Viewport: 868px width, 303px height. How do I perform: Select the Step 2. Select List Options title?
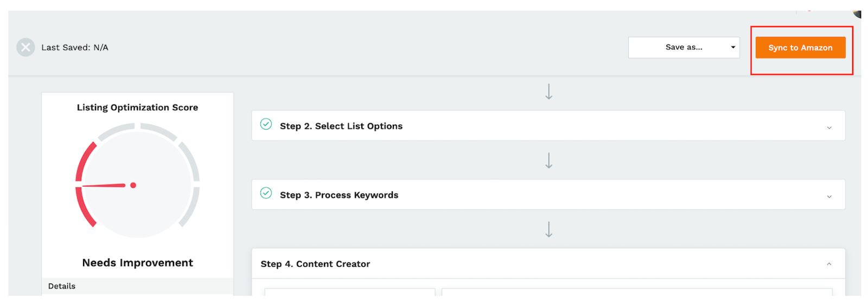(x=341, y=126)
